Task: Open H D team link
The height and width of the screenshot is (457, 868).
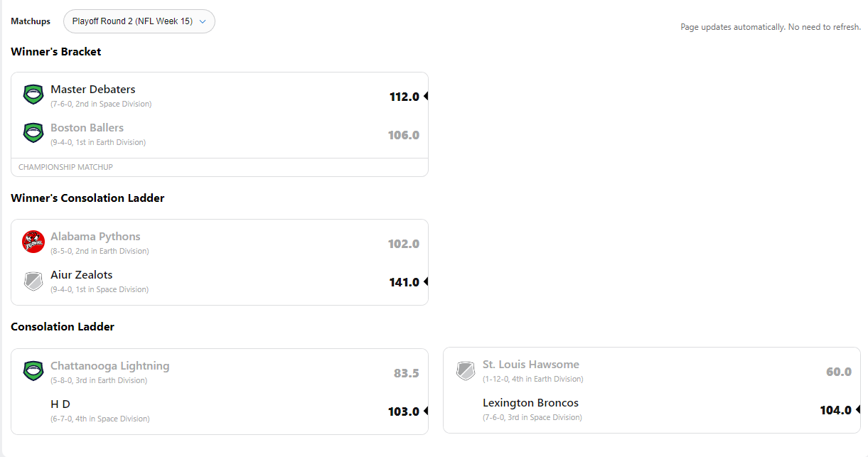Action: coord(60,404)
